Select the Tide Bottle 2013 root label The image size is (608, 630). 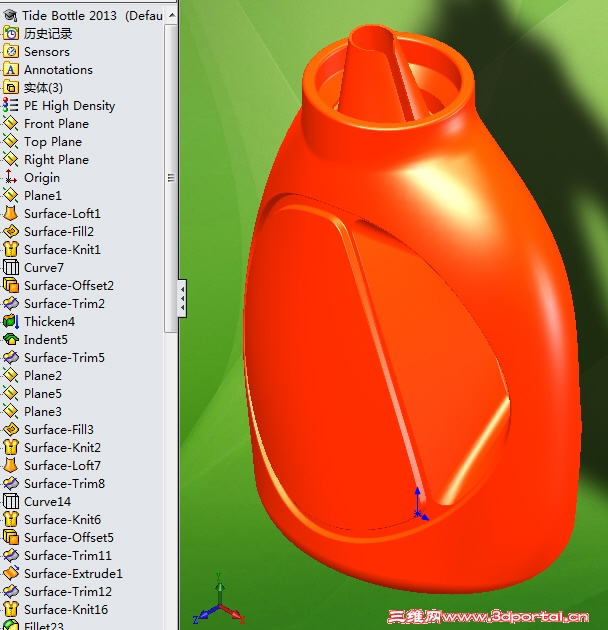click(92, 16)
